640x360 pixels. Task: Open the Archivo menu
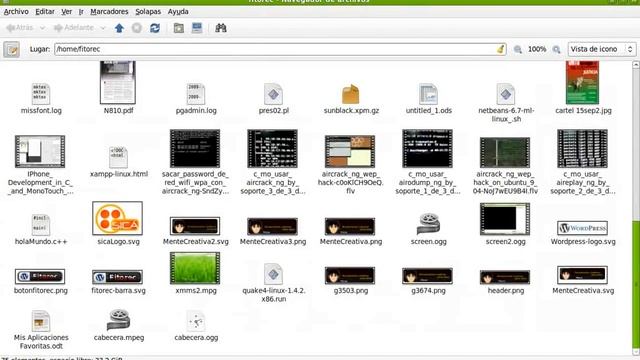16,11
